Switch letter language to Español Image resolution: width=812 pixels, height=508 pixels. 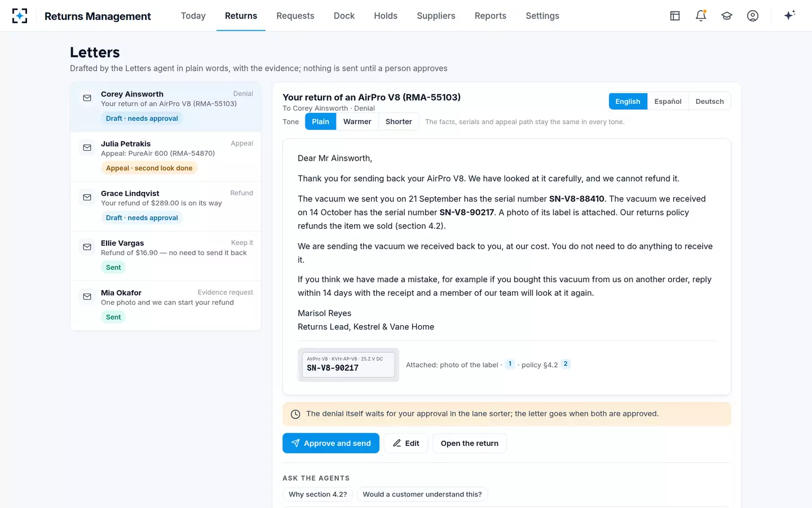point(668,102)
